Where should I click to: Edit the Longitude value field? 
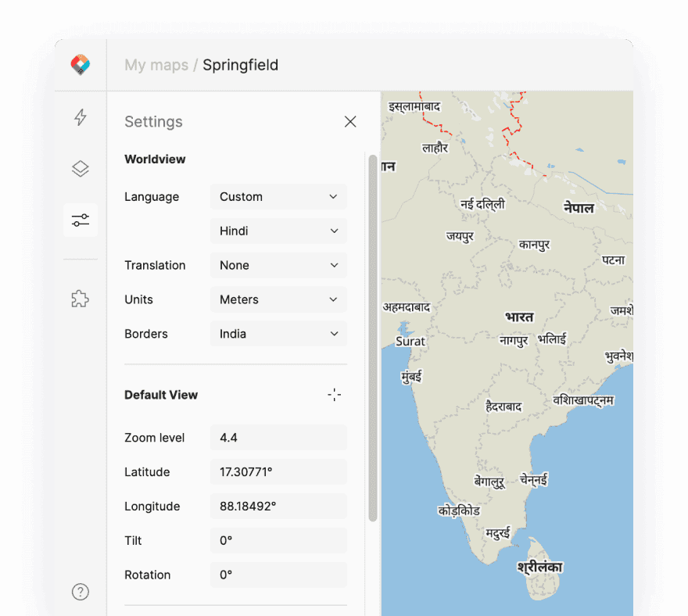click(x=278, y=506)
